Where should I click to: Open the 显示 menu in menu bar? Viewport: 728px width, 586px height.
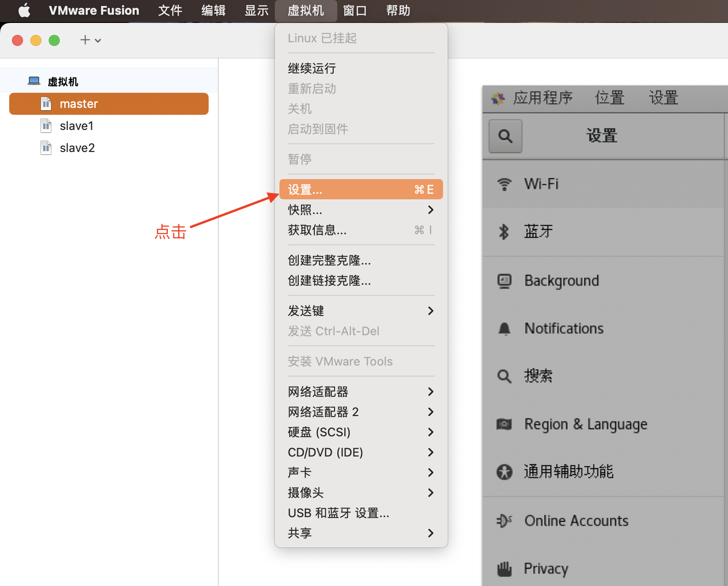[256, 10]
